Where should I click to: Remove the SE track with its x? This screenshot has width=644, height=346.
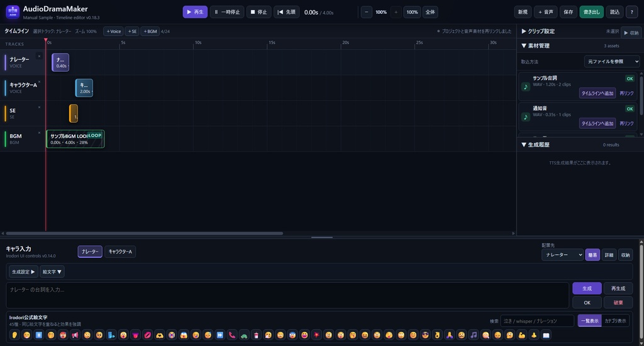(x=40, y=107)
